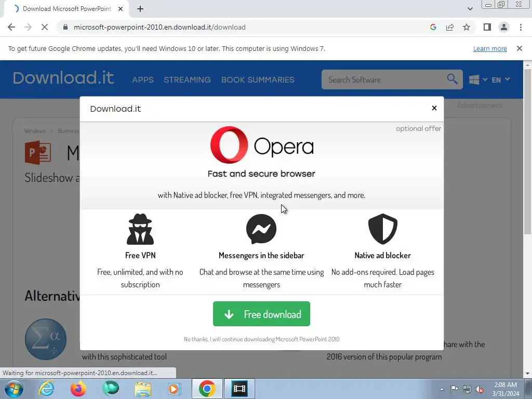Open the APPS menu
Screen dimensions: 532x399
tap(143, 79)
